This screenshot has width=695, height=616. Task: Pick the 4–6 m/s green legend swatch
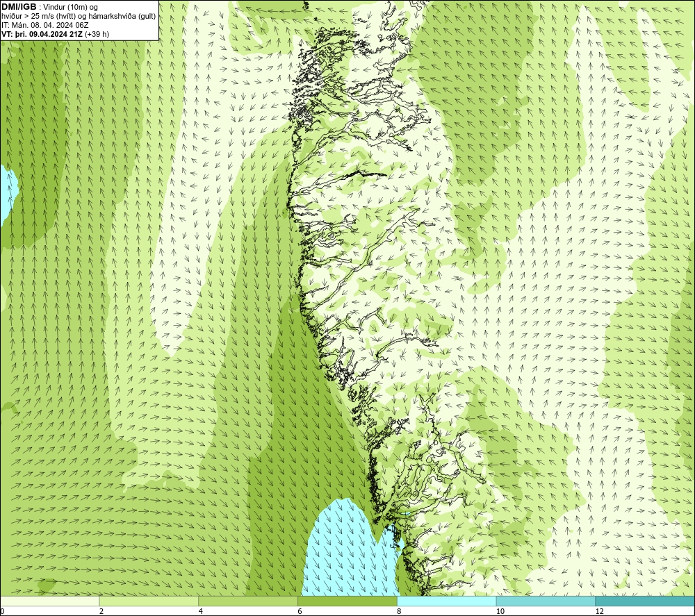248,601
